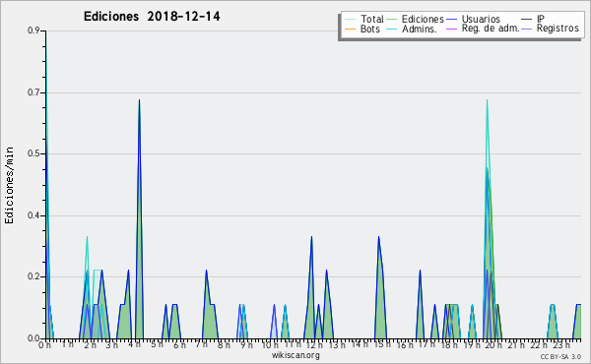Select the 'Usuarios' legend label

pyautogui.click(x=481, y=19)
